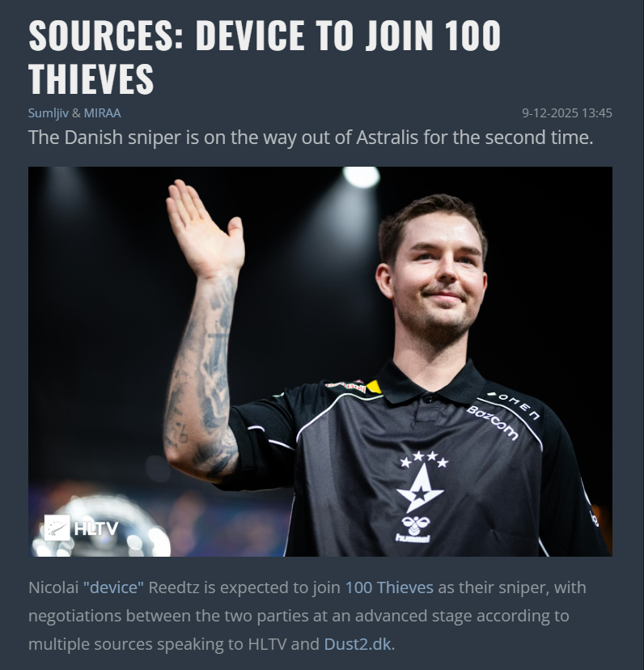Click the hummel bee logo on jersey
The width and height of the screenshot is (644, 670).
point(413,529)
